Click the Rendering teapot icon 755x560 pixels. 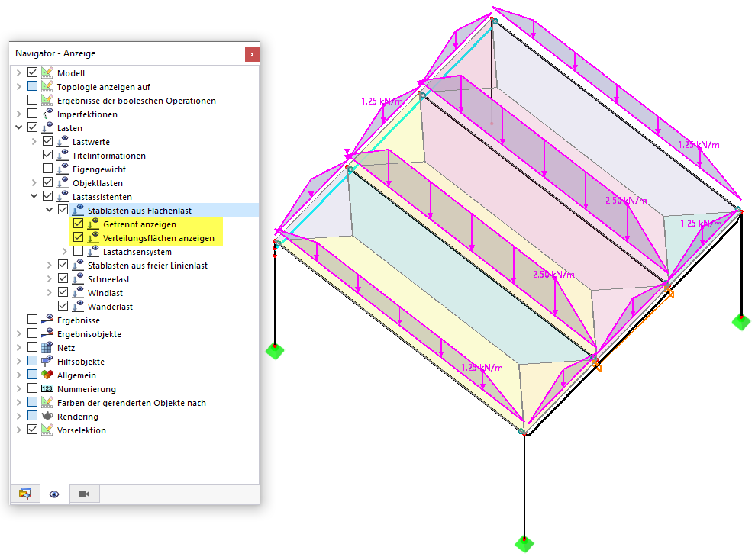47,416
